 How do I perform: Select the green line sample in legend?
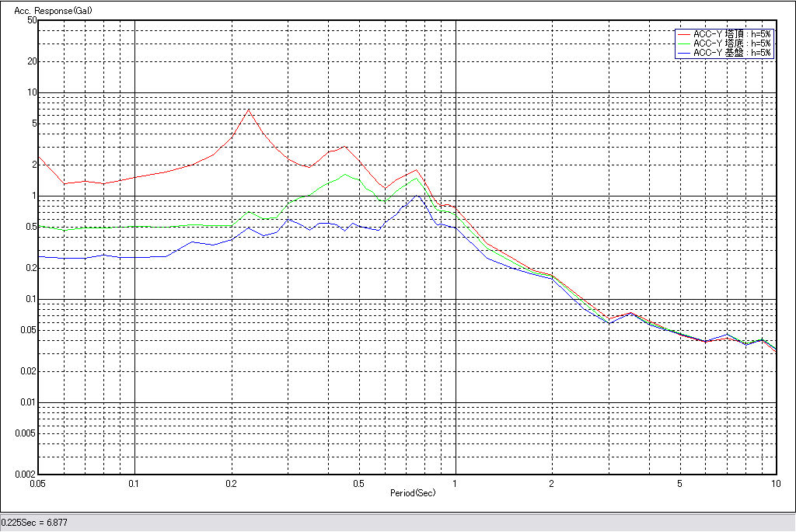click(x=684, y=43)
